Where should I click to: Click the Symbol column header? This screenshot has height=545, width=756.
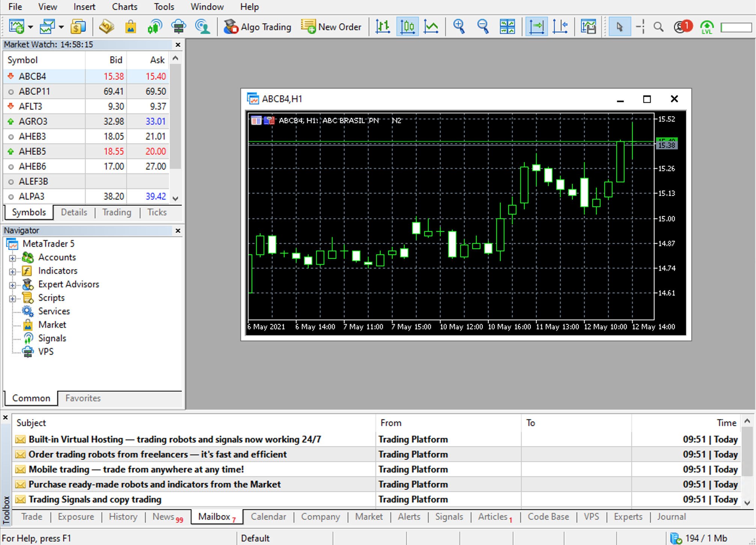(44, 60)
